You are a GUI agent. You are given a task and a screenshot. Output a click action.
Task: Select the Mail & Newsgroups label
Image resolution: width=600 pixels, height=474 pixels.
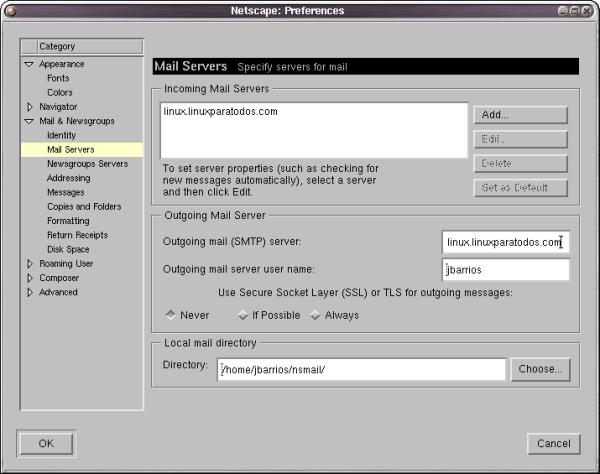point(77,121)
